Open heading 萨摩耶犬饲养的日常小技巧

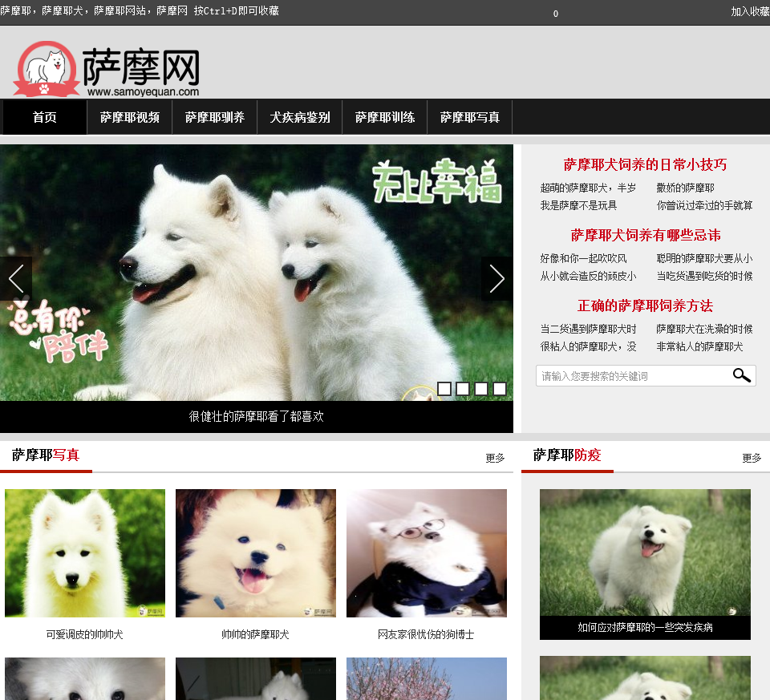[645, 164]
